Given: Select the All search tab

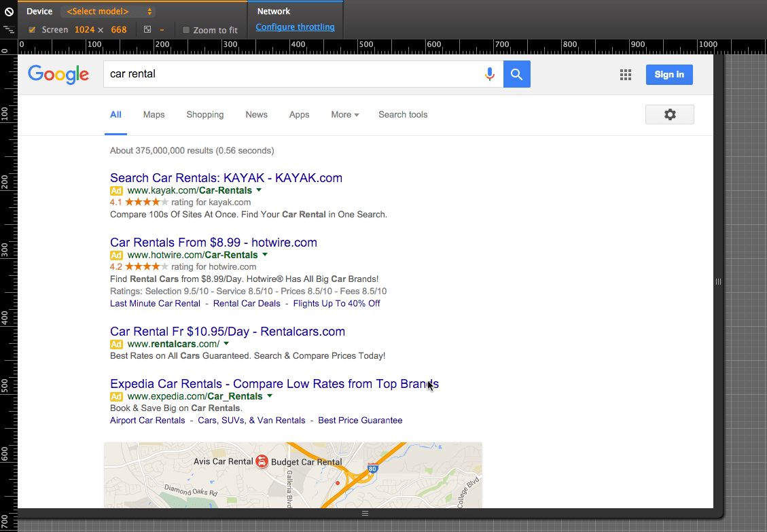Looking at the screenshot, I should click(x=115, y=115).
